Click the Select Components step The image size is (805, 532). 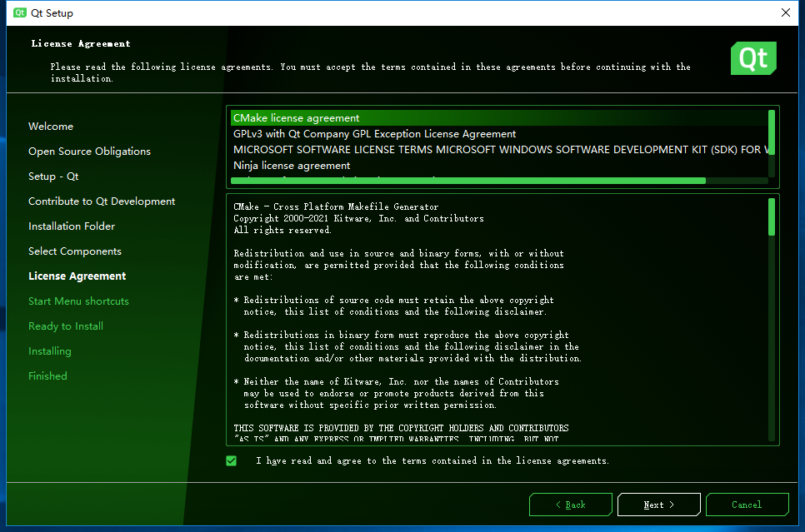coord(75,251)
